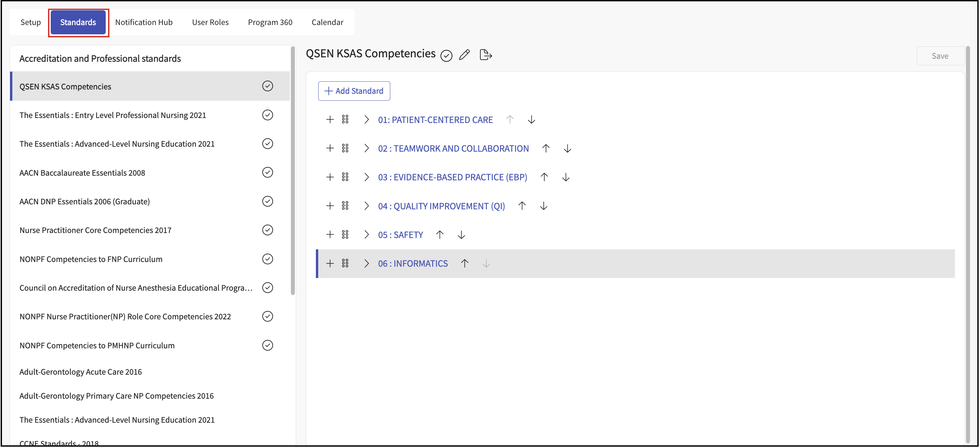
Task: Click the pencil edit icon beside QSEN title
Action: [x=464, y=55]
